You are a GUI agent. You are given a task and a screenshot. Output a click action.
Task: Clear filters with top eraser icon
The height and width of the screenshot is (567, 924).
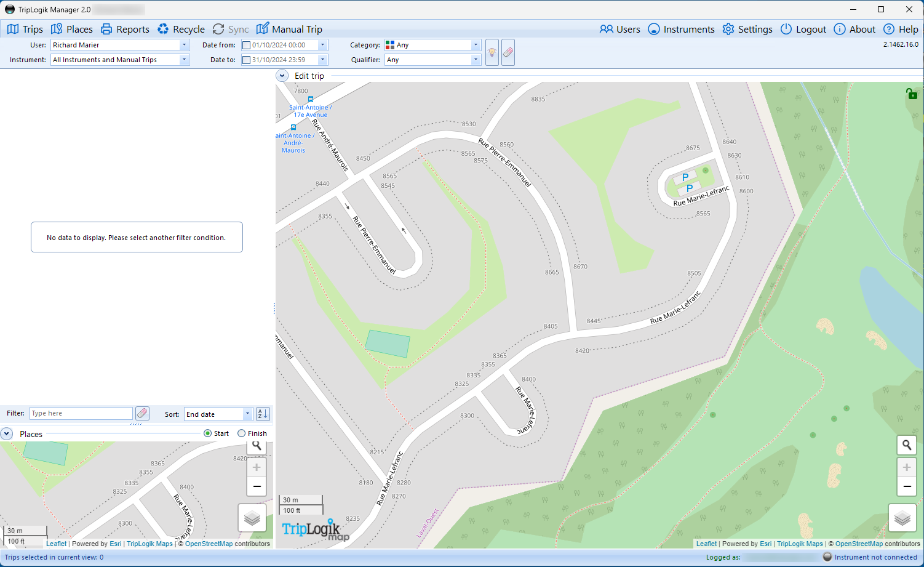[x=508, y=52]
